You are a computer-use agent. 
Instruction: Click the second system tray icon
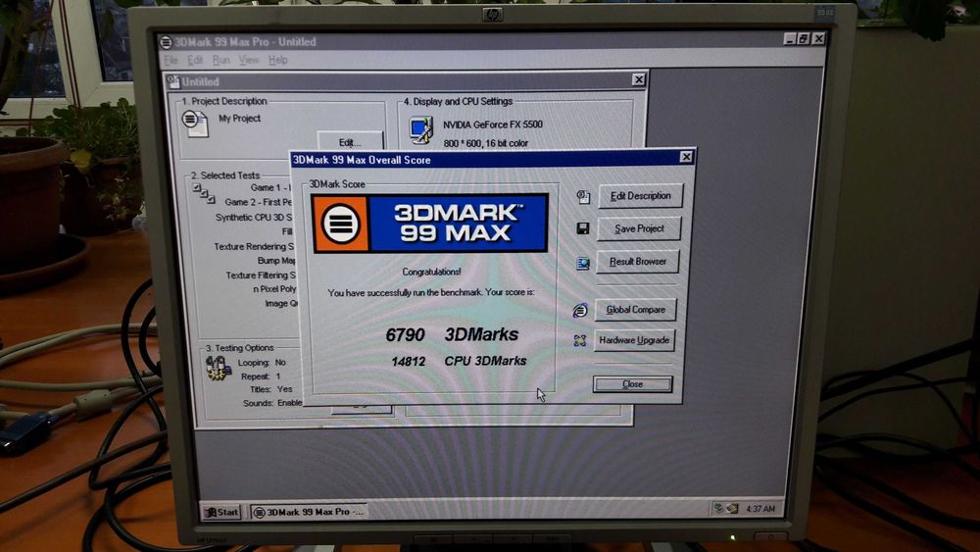click(x=732, y=508)
